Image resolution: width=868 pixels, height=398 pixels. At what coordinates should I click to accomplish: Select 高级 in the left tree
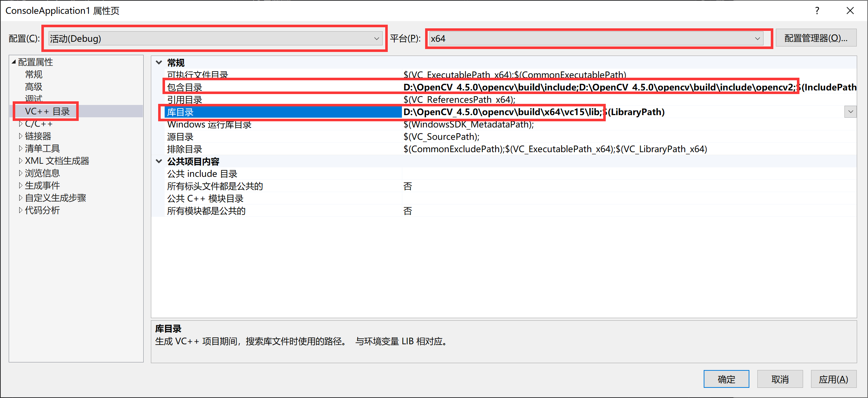(x=34, y=87)
